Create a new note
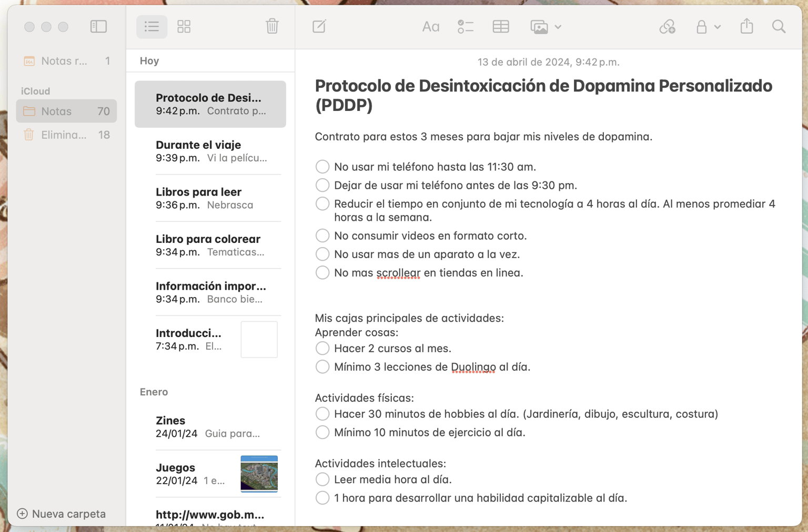Screen dimensions: 808x532 point(319,26)
